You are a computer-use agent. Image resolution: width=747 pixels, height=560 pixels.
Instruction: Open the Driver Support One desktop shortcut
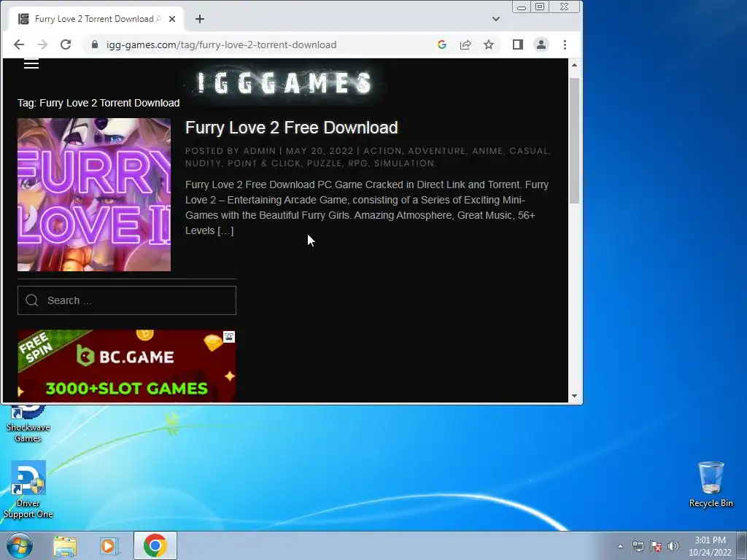tap(28, 490)
